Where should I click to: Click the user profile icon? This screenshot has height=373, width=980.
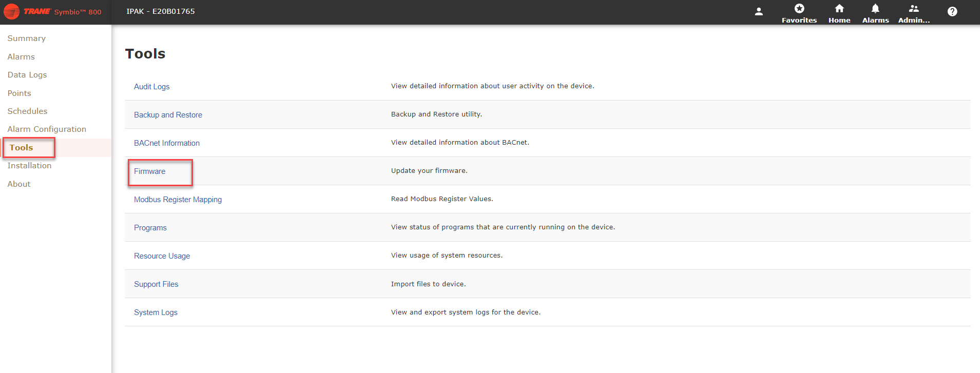point(759,11)
